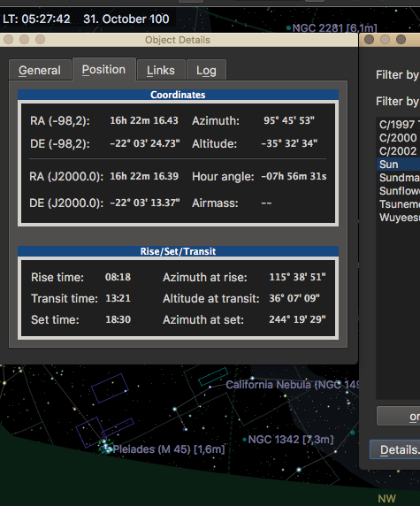Click the local time LT: 05:27:42 display
The image size is (420, 506).
[x=36, y=19]
